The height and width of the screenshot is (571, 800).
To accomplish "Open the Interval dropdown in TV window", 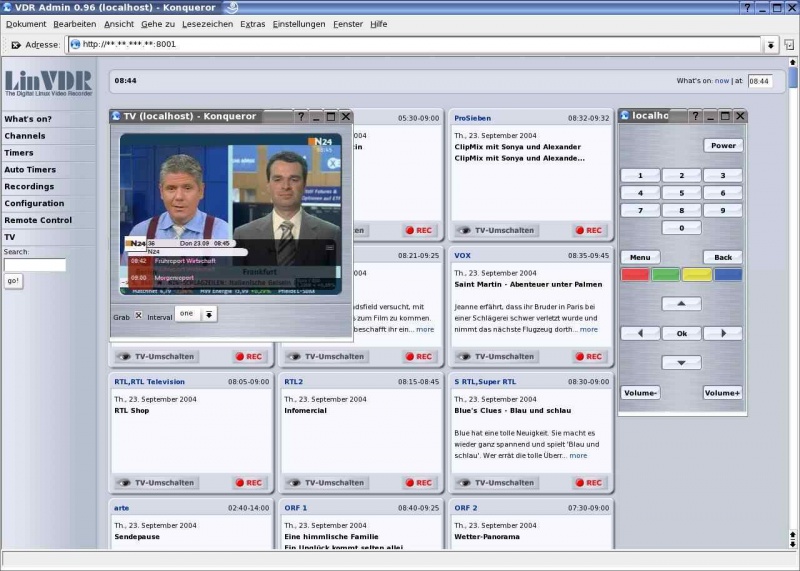I will point(209,314).
